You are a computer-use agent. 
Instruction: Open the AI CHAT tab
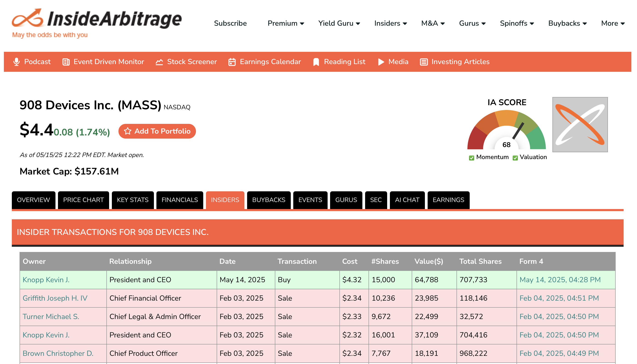tap(407, 200)
